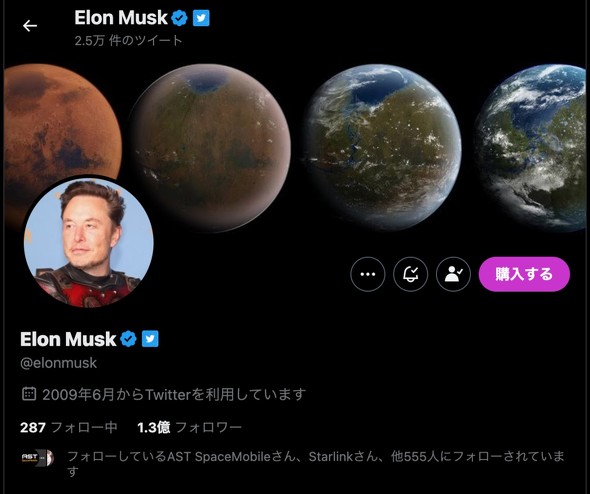Open Elon Musk's profile picture

89,242
